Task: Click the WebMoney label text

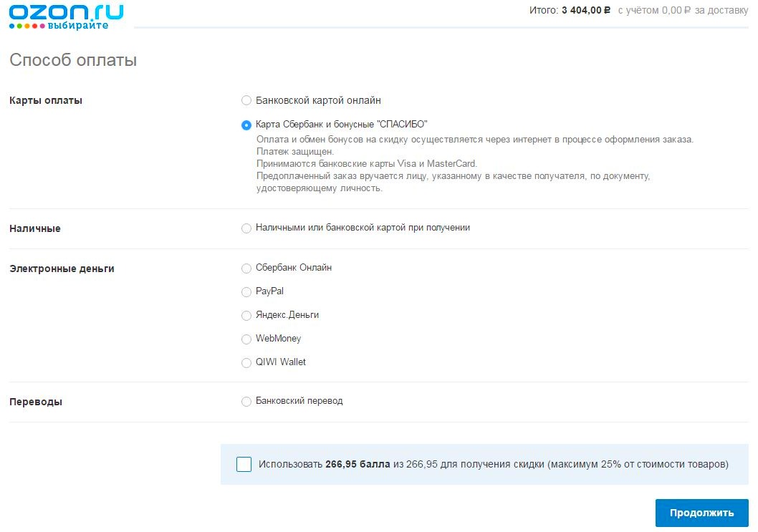Action: (x=279, y=338)
